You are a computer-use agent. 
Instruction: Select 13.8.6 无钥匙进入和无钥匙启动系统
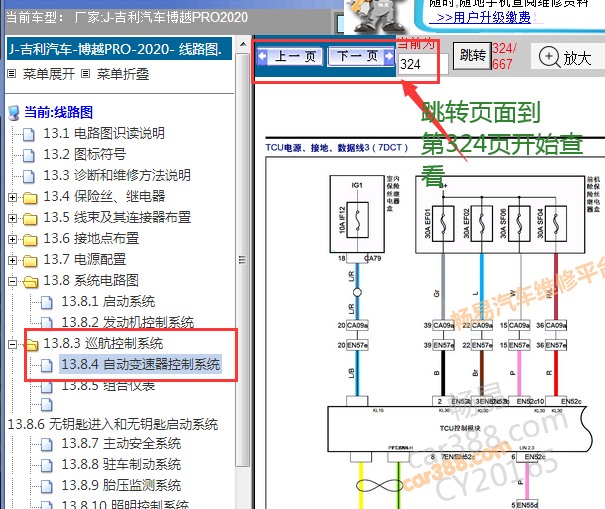[x=113, y=424]
